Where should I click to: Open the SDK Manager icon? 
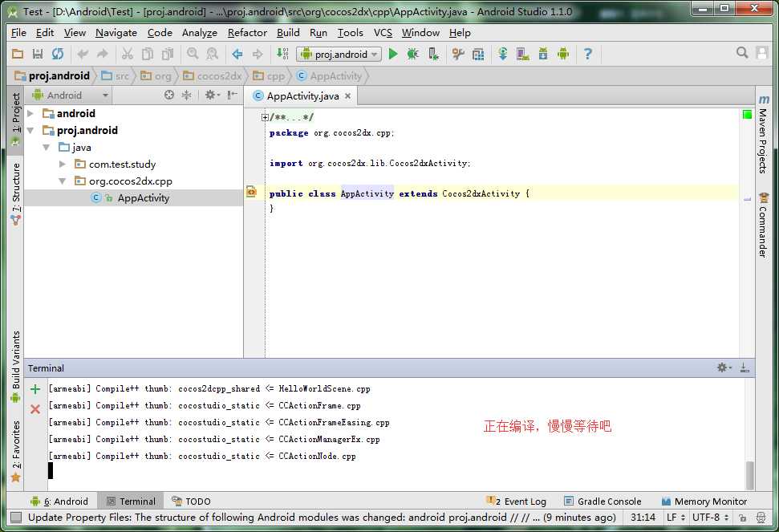543,54
